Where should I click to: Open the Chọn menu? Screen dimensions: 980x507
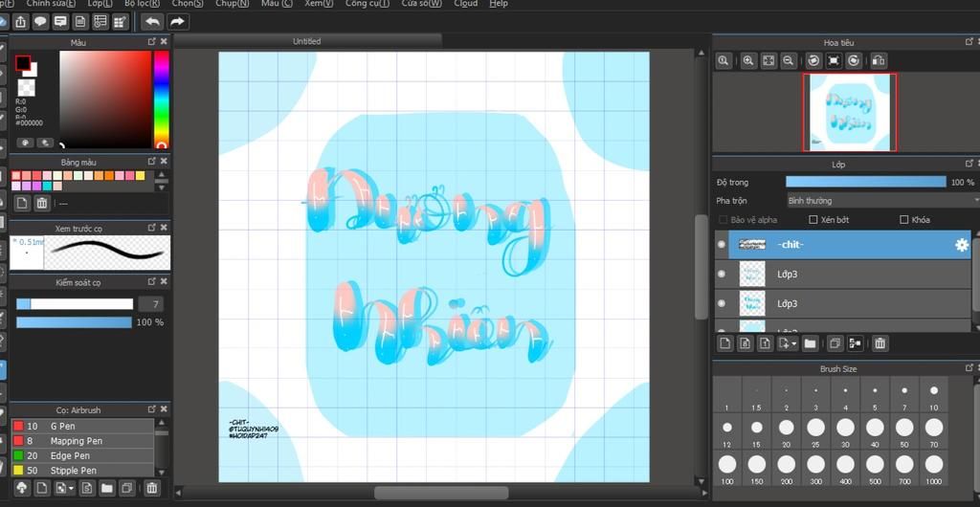point(188,4)
